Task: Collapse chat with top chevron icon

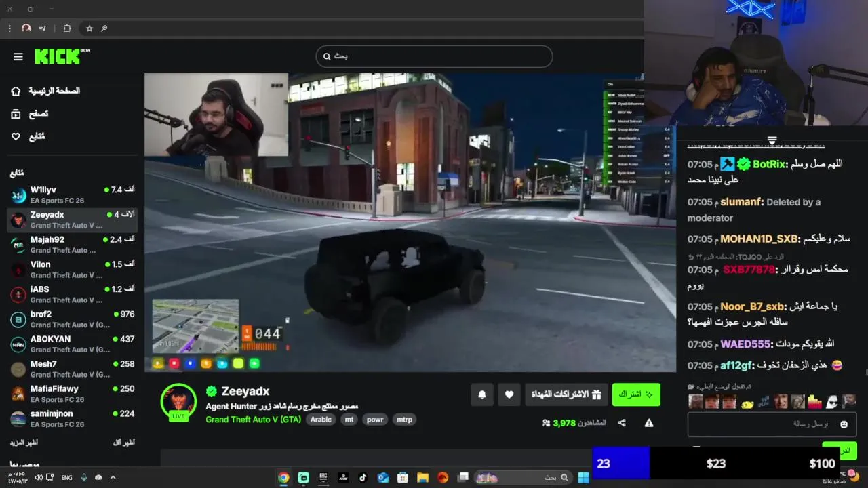Action: coord(772,140)
